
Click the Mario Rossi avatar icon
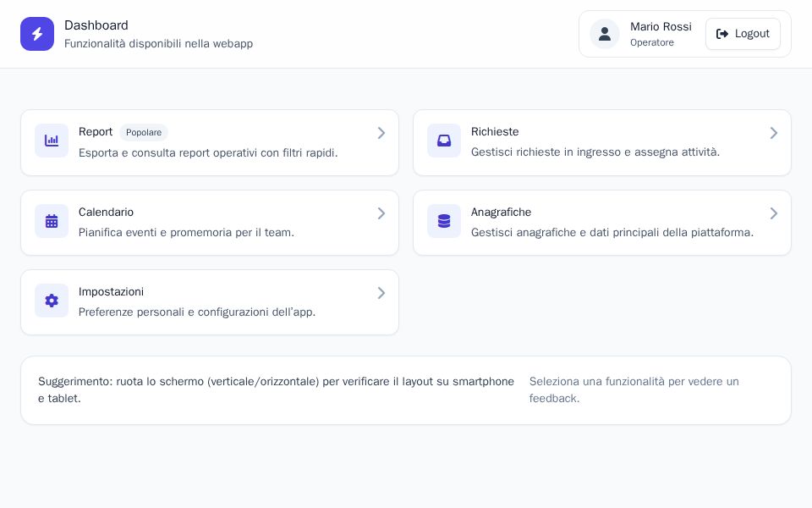pyautogui.click(x=605, y=34)
